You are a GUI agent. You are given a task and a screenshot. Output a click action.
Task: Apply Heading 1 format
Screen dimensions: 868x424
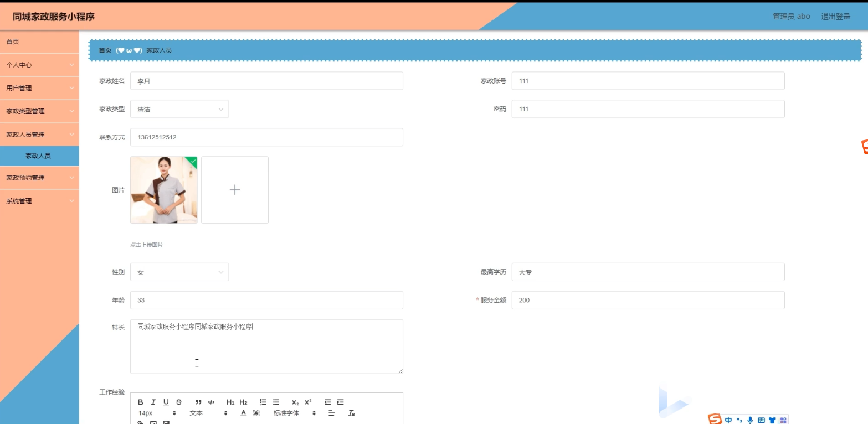pos(230,402)
